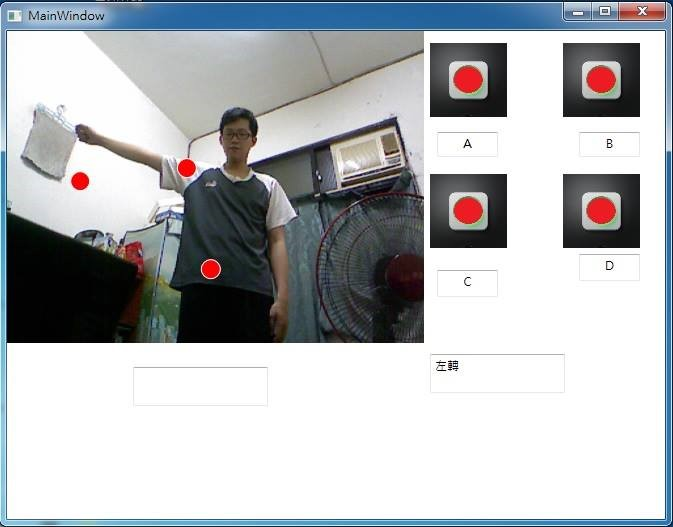This screenshot has height=527, width=673.
Task: Focus the text box labeled A
Action: (x=467, y=144)
